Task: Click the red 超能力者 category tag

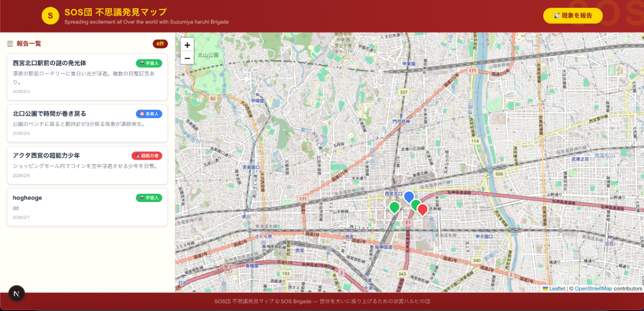Action: [147, 155]
